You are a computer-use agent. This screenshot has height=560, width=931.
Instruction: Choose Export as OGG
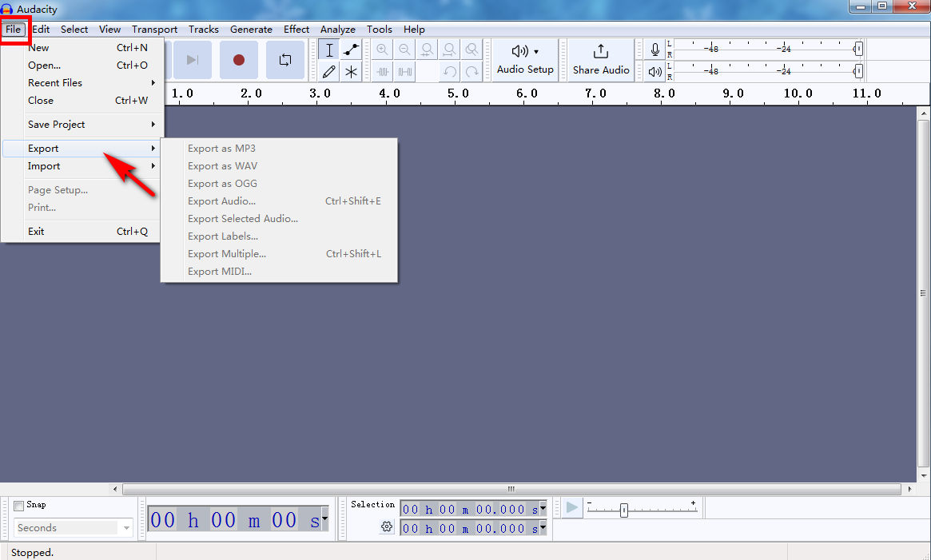click(x=279, y=184)
